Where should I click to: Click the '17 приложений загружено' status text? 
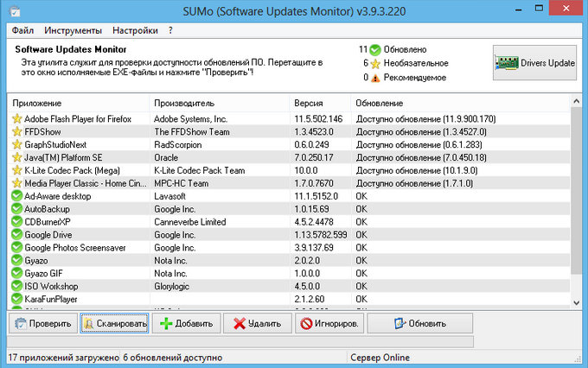pos(63,358)
